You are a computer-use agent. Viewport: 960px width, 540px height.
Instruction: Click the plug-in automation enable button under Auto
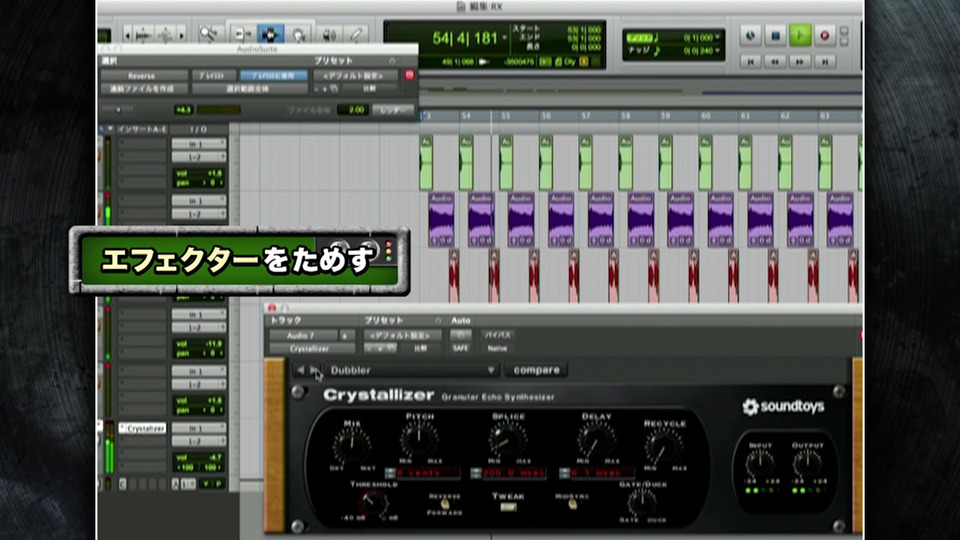tap(460, 335)
